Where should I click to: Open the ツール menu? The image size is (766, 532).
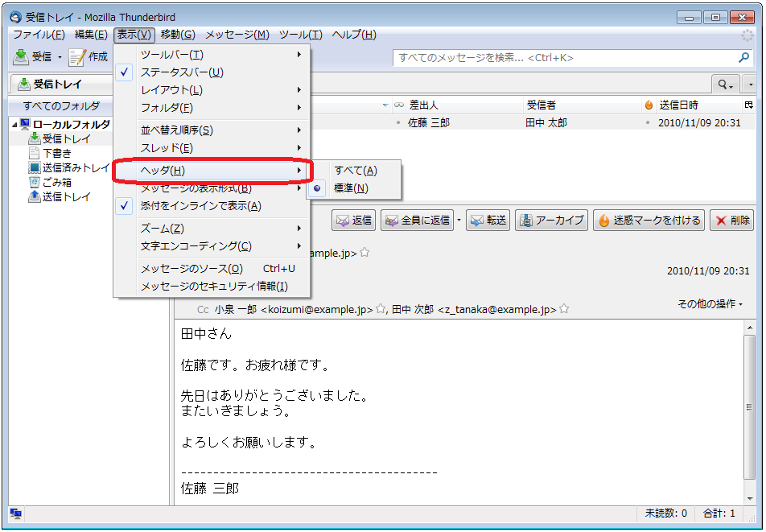click(x=301, y=35)
